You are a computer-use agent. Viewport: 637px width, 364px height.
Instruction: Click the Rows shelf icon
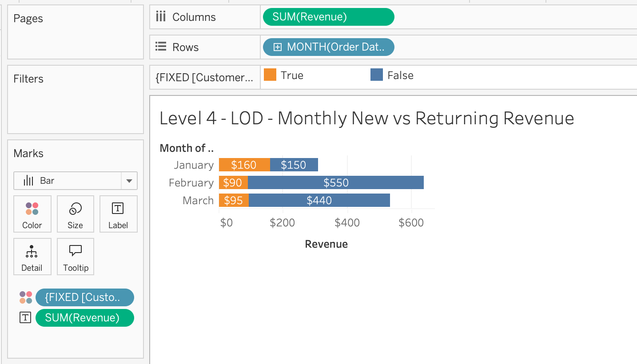(161, 47)
